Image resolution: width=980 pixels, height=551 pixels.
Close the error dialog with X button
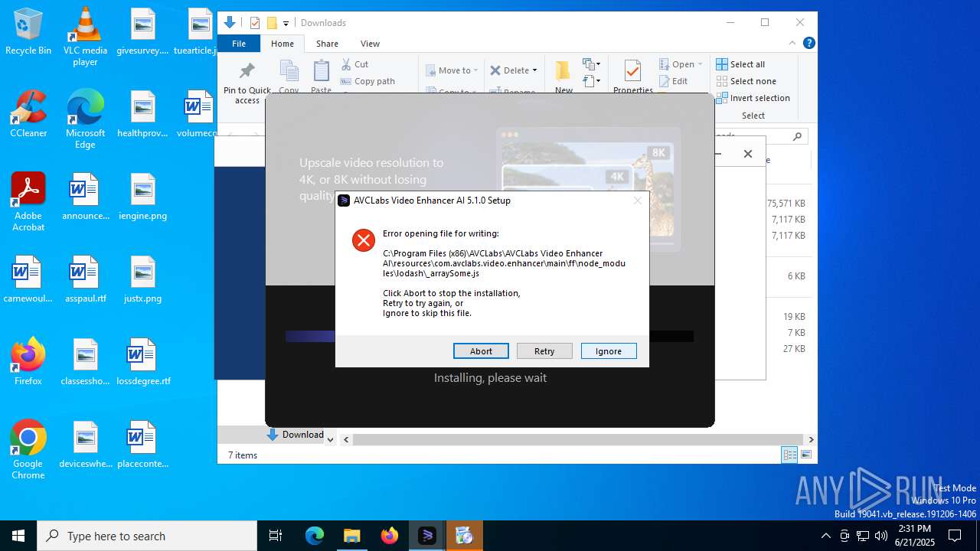coord(637,201)
